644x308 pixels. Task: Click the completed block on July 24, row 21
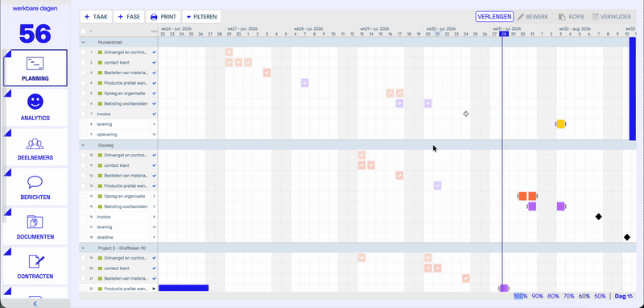pos(466,278)
